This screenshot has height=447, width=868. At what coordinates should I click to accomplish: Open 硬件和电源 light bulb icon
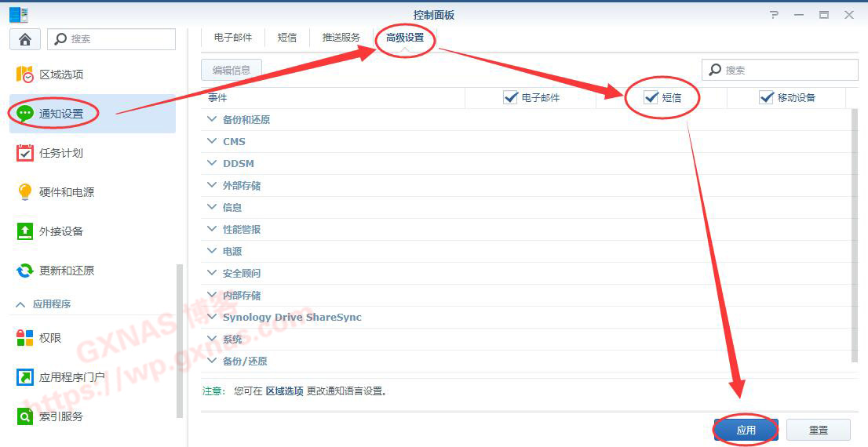(25, 192)
